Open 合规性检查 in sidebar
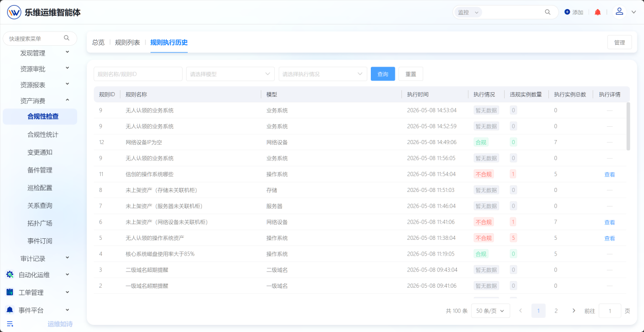Image resolution: width=644 pixels, height=332 pixels. [40, 117]
